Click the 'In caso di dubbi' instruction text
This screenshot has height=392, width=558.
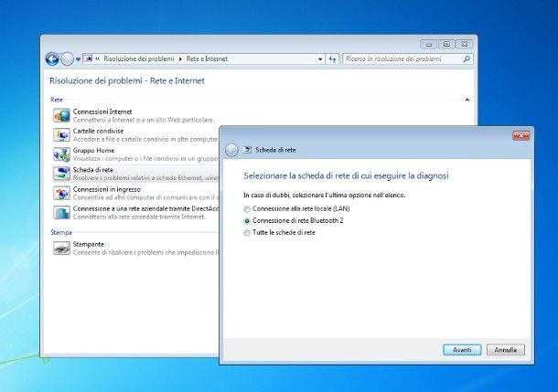click(324, 196)
